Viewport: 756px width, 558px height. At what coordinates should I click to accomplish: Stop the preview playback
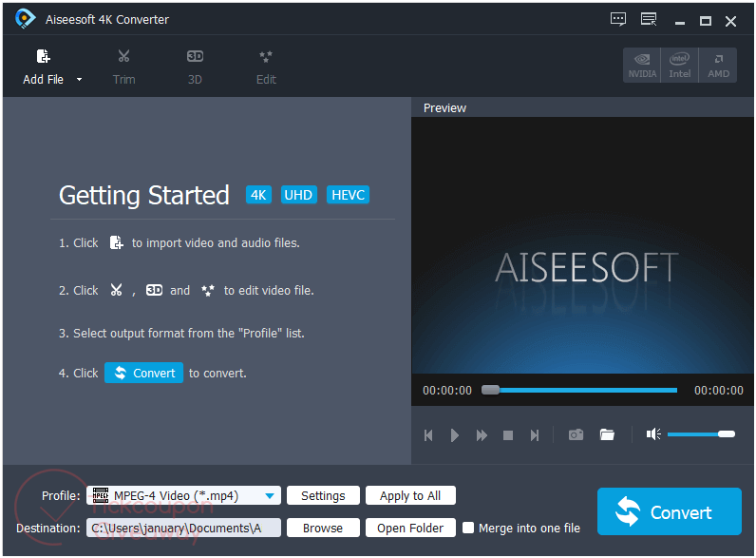508,435
